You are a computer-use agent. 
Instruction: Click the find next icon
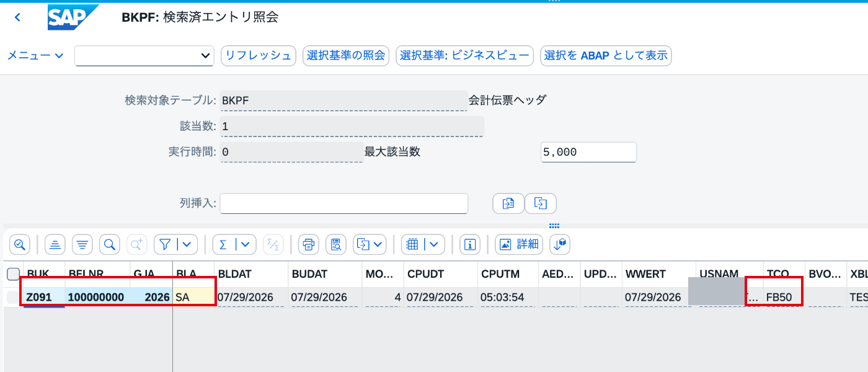click(x=137, y=244)
